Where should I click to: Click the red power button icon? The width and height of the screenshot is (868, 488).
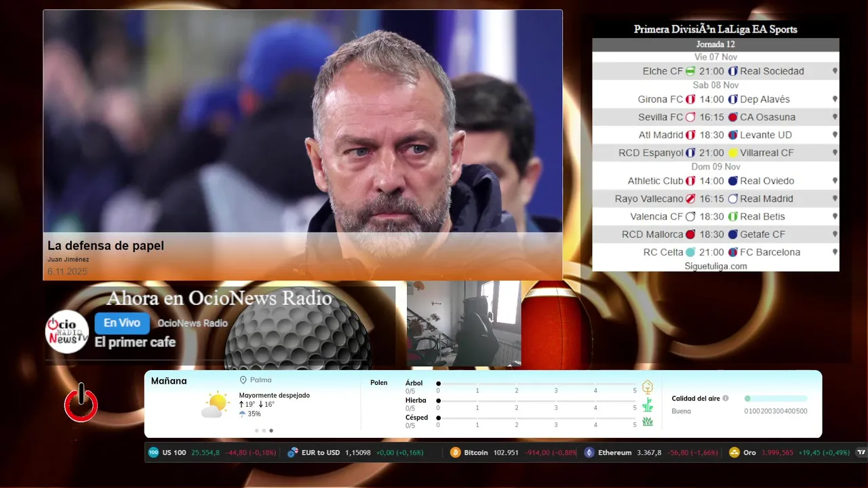pyautogui.click(x=81, y=403)
